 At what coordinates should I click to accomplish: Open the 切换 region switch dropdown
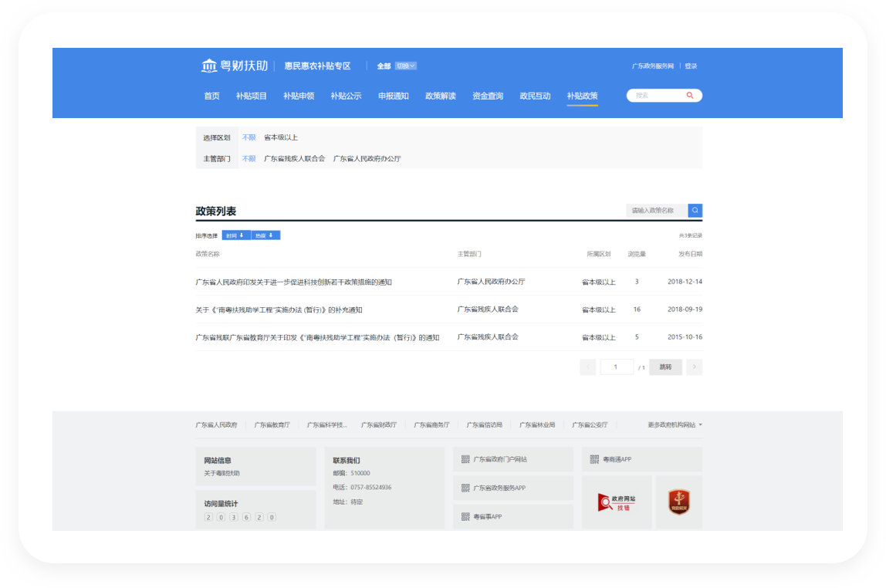(406, 66)
